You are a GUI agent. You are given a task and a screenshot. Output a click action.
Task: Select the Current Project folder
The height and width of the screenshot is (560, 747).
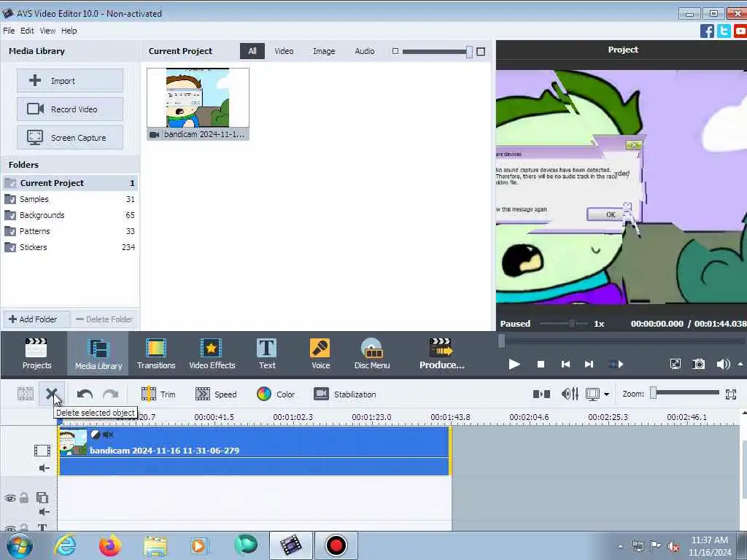[x=70, y=183]
